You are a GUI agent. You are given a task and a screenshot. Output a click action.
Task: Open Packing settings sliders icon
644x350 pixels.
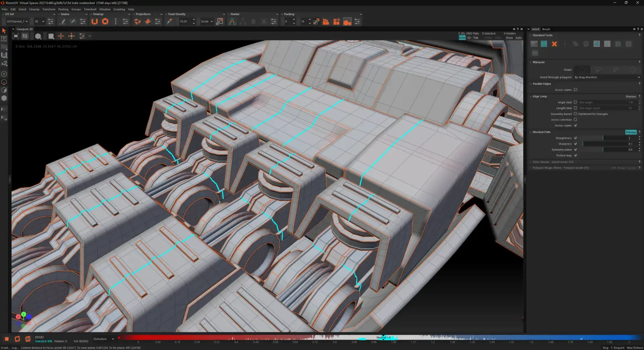(x=357, y=21)
